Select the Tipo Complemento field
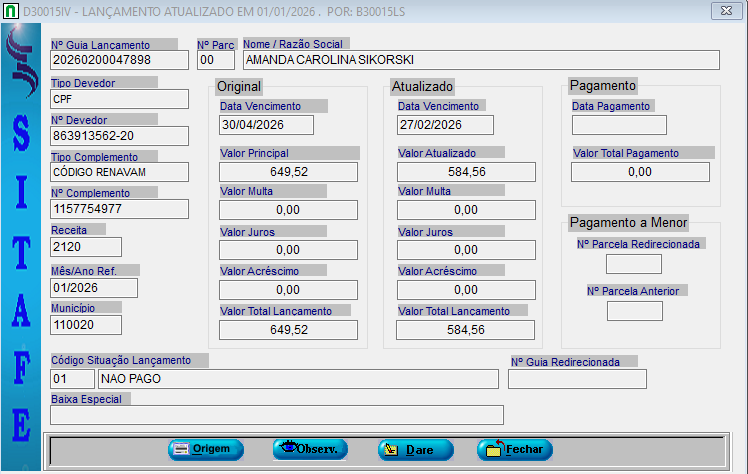 (x=119, y=172)
